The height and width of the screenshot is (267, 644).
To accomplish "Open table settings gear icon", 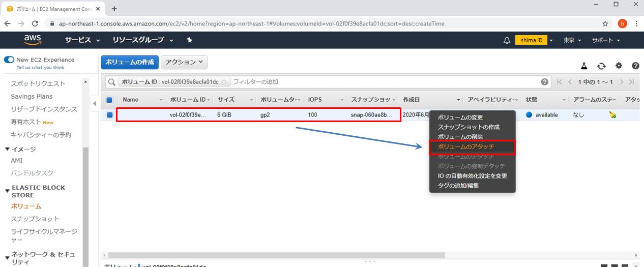I will click(x=619, y=66).
